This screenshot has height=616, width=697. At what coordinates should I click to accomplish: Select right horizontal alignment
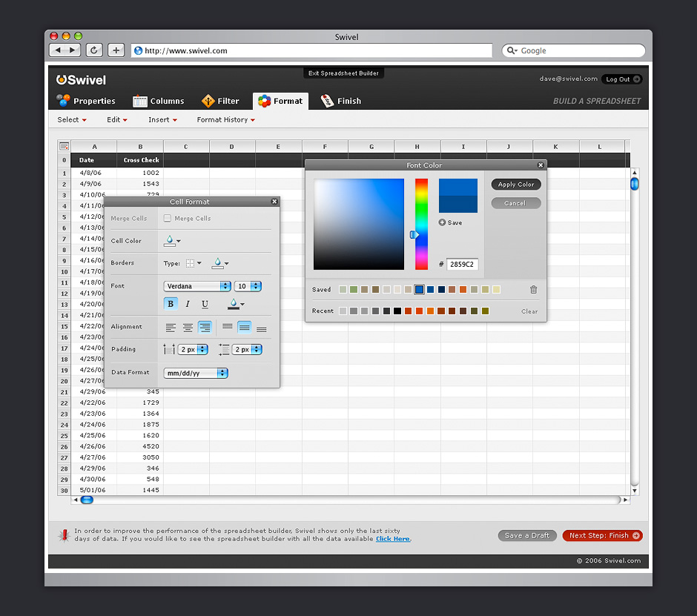tap(205, 327)
